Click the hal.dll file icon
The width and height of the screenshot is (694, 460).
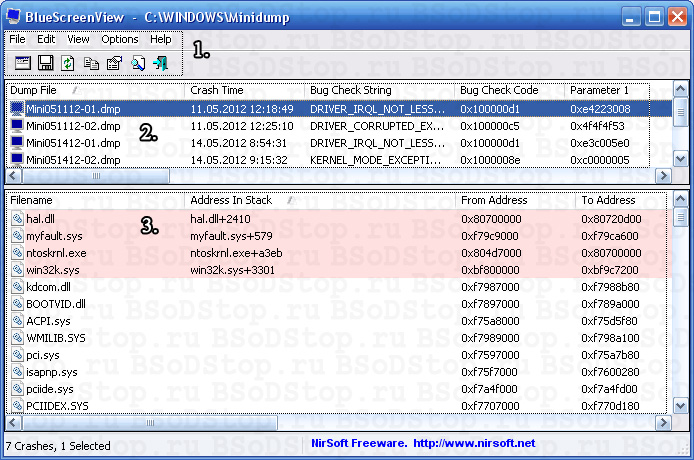point(17,218)
